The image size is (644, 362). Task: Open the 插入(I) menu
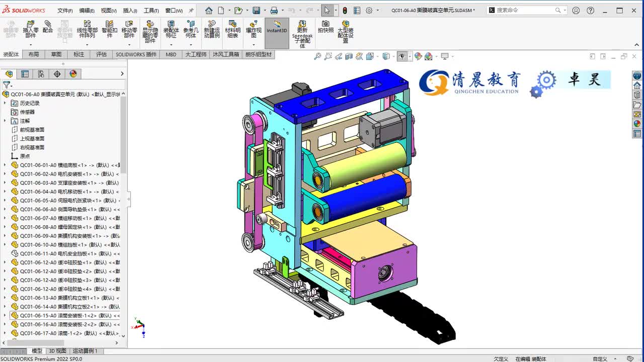(130, 10)
